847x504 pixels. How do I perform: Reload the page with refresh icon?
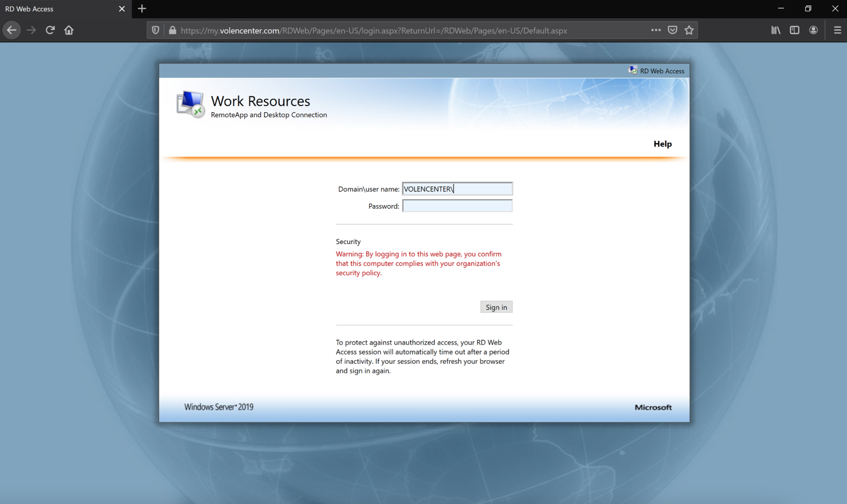tap(50, 30)
